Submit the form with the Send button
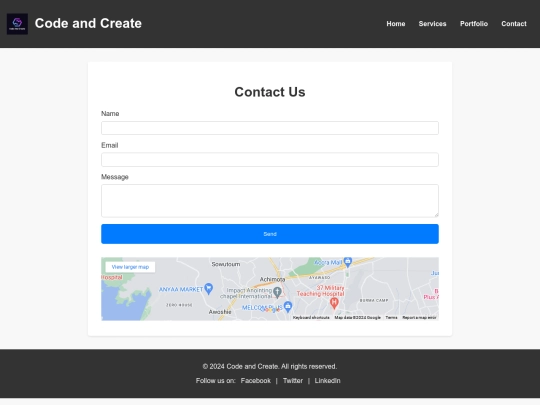The width and height of the screenshot is (540, 405). (x=270, y=234)
